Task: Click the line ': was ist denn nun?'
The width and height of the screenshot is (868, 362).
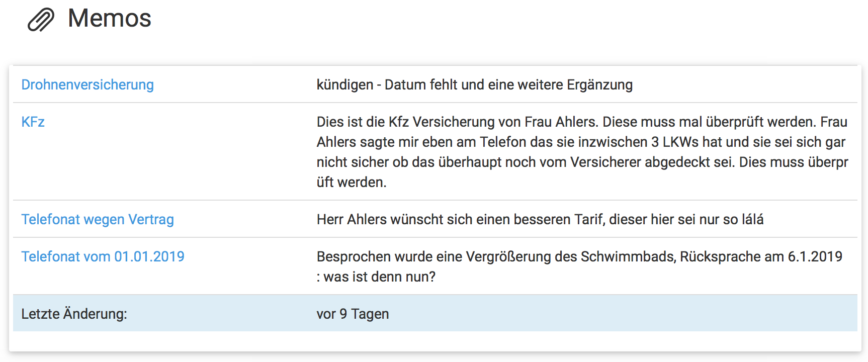Action: tap(376, 277)
